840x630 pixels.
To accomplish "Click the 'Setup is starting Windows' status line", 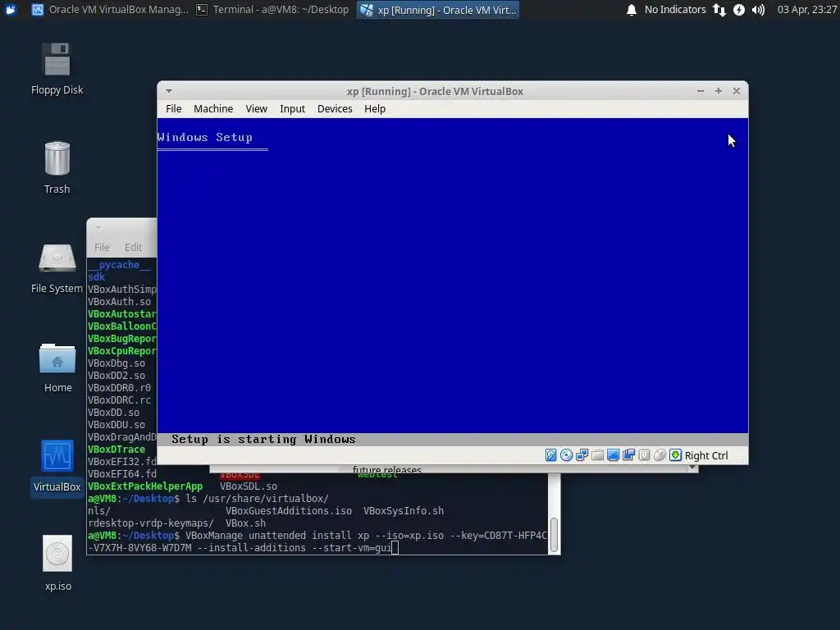I will tap(263, 440).
